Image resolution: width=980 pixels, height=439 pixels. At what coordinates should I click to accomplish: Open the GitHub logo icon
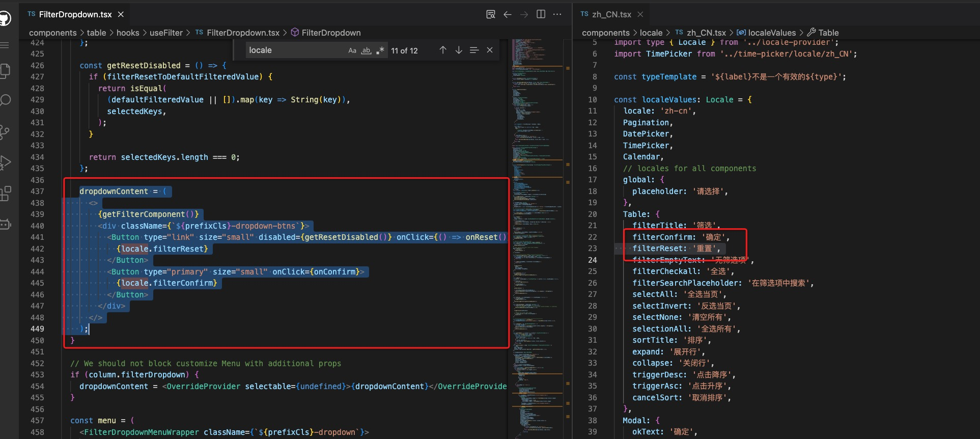(4, 19)
